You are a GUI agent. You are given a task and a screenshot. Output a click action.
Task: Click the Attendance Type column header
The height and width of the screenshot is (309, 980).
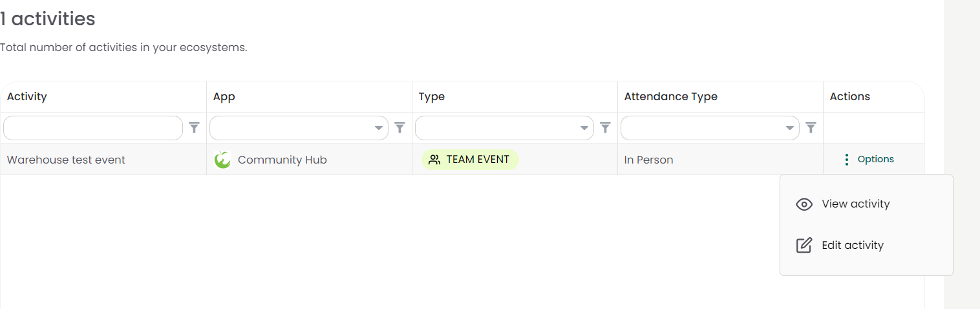(670, 97)
